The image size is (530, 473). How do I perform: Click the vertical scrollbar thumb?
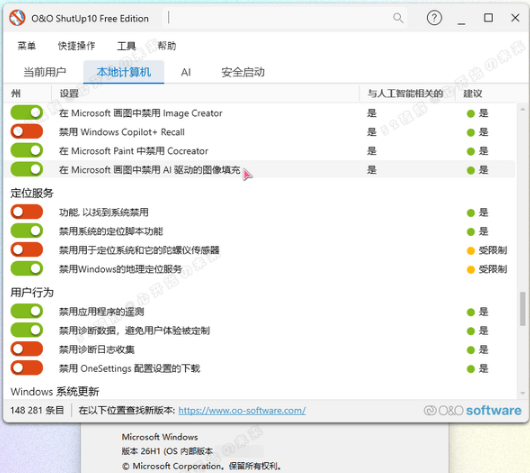(523, 309)
